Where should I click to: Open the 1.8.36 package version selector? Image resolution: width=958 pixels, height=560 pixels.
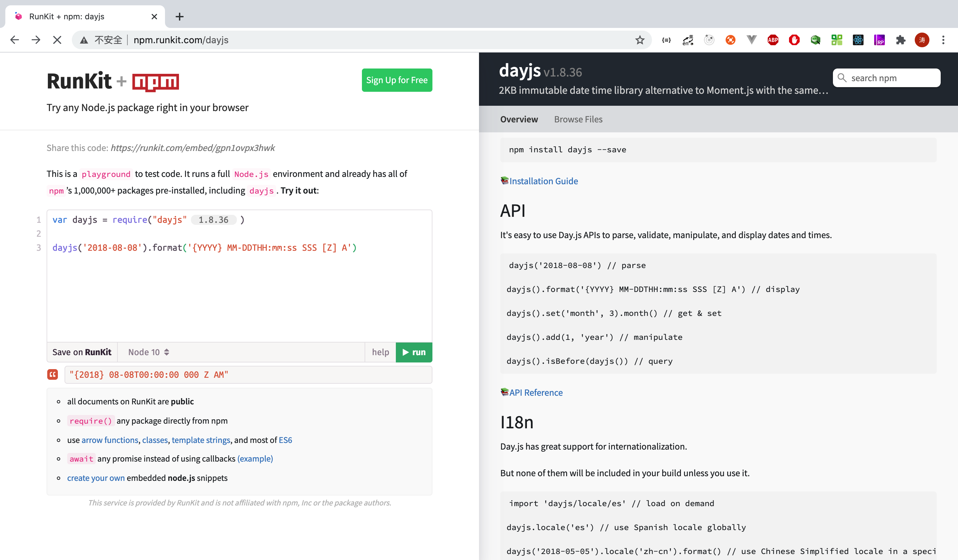[x=213, y=220]
